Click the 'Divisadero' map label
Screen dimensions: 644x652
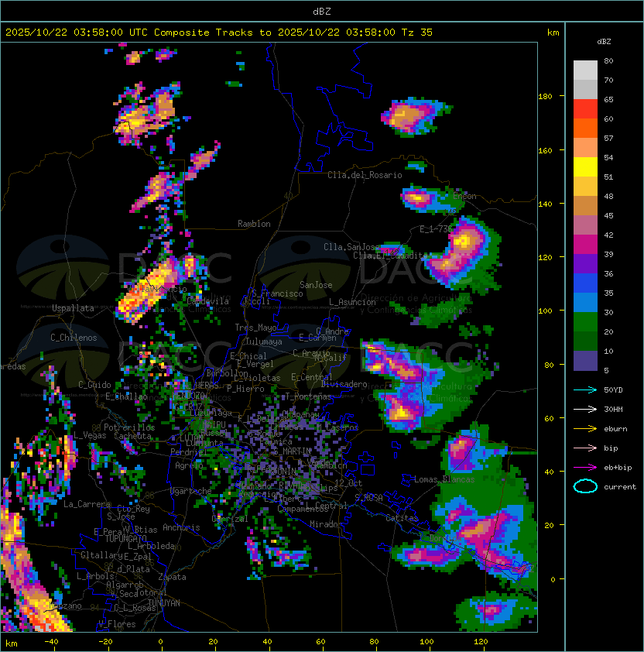pyautogui.click(x=344, y=384)
